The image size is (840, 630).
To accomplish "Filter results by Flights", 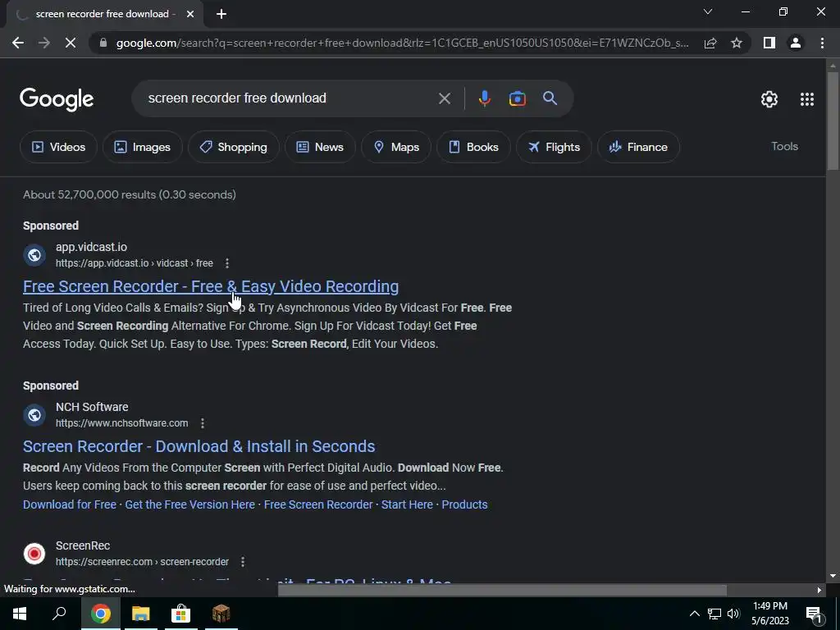I will pyautogui.click(x=554, y=147).
